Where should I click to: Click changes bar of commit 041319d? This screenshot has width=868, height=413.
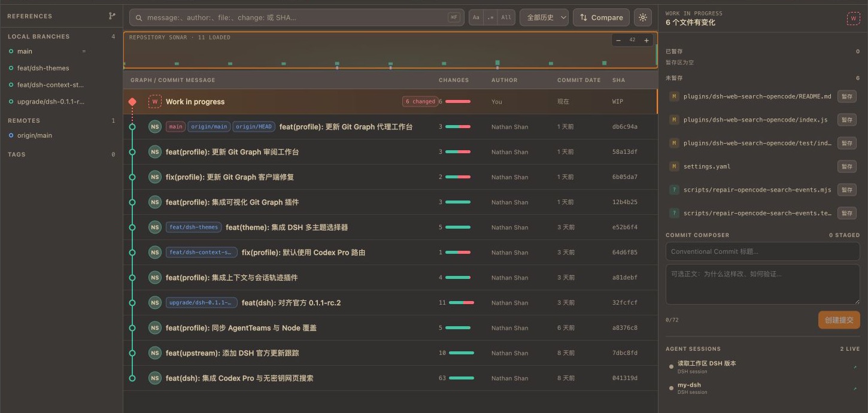tap(462, 378)
